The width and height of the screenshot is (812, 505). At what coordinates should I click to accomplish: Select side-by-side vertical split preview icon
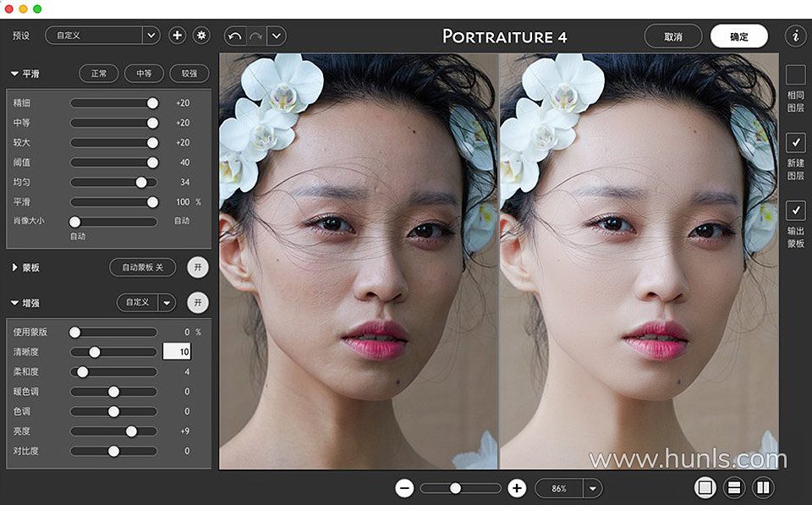pos(763,487)
